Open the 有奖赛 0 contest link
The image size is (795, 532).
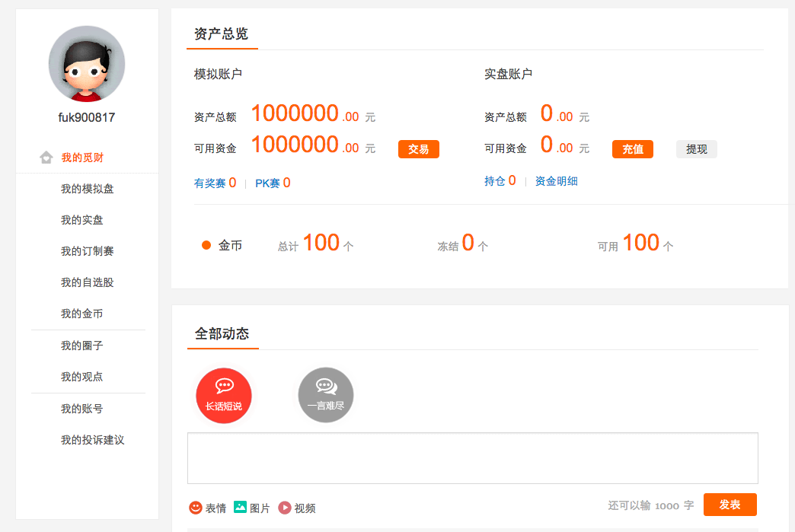pos(215,183)
